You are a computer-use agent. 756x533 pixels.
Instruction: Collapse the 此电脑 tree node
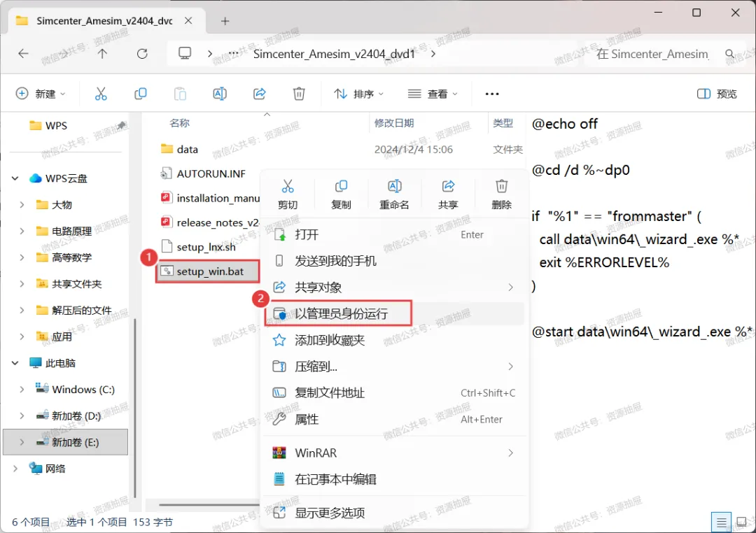[x=15, y=363]
